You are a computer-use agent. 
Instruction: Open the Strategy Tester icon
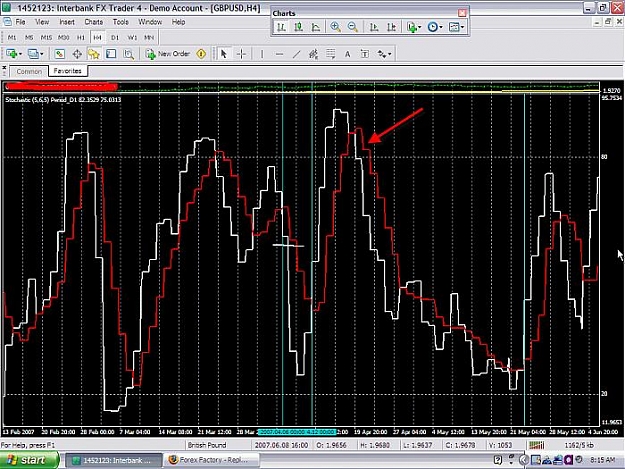[x=129, y=54]
